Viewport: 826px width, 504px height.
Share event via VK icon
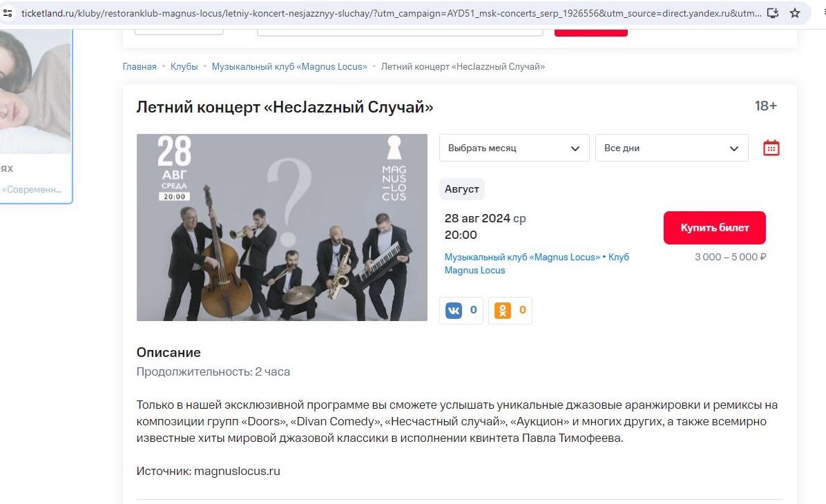(461, 310)
